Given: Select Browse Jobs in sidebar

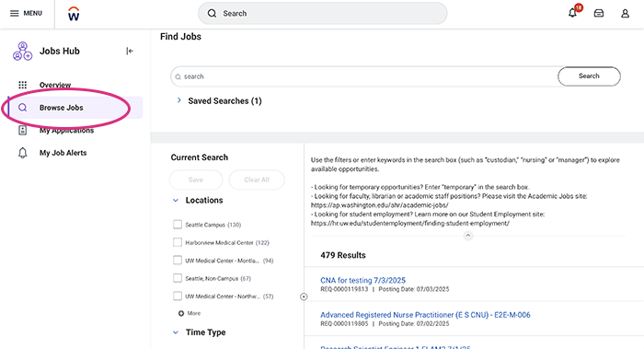Looking at the screenshot, I should [x=76, y=108].
